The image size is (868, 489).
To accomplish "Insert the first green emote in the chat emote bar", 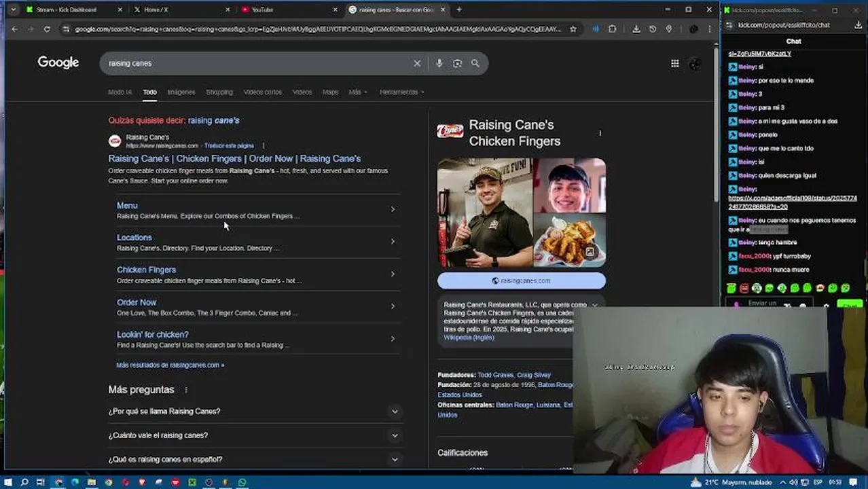I will click(x=731, y=288).
